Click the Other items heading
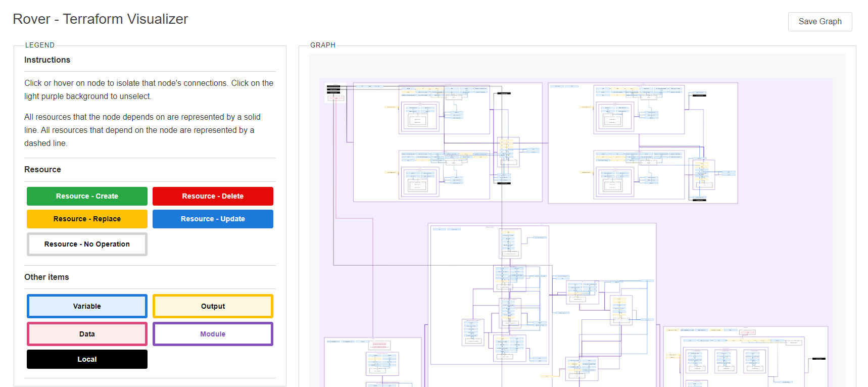The height and width of the screenshot is (387, 868). (46, 277)
